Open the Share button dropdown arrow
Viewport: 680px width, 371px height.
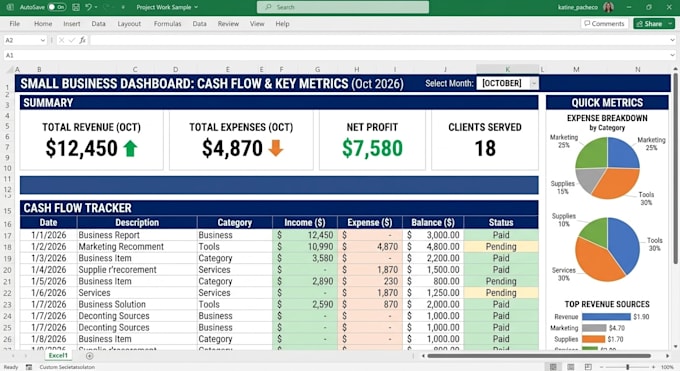[670, 23]
